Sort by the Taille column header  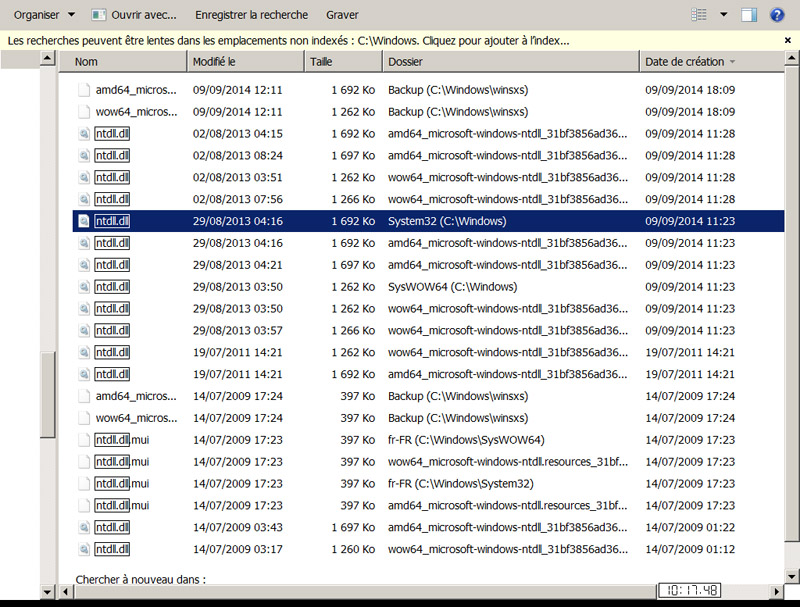(343, 62)
